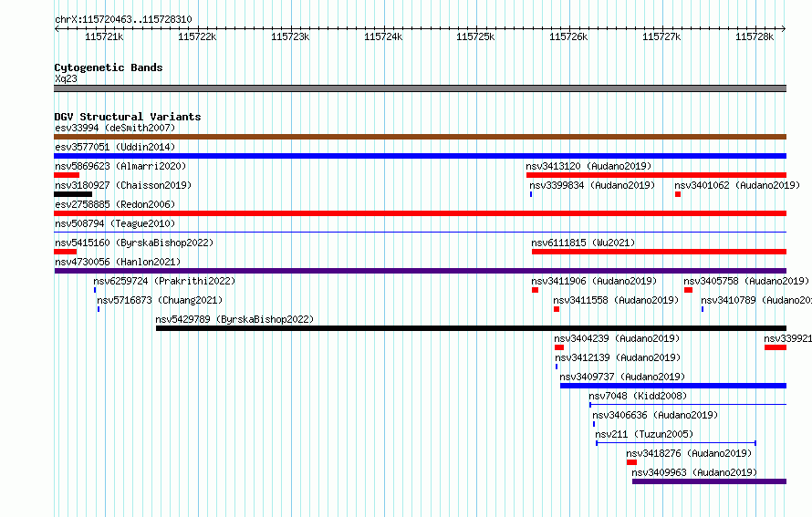Click the 115721k ruler tick label
This screenshot has height=517, width=812.
104,36
